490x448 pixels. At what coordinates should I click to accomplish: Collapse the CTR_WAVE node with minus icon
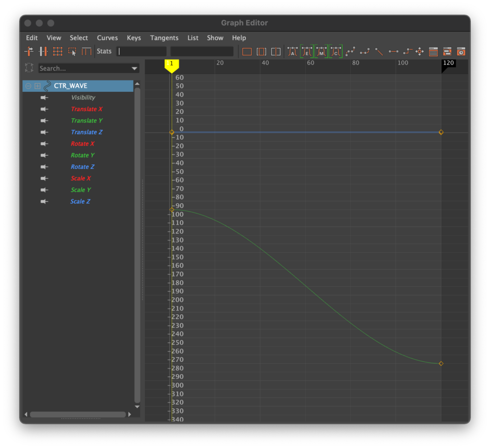28,86
